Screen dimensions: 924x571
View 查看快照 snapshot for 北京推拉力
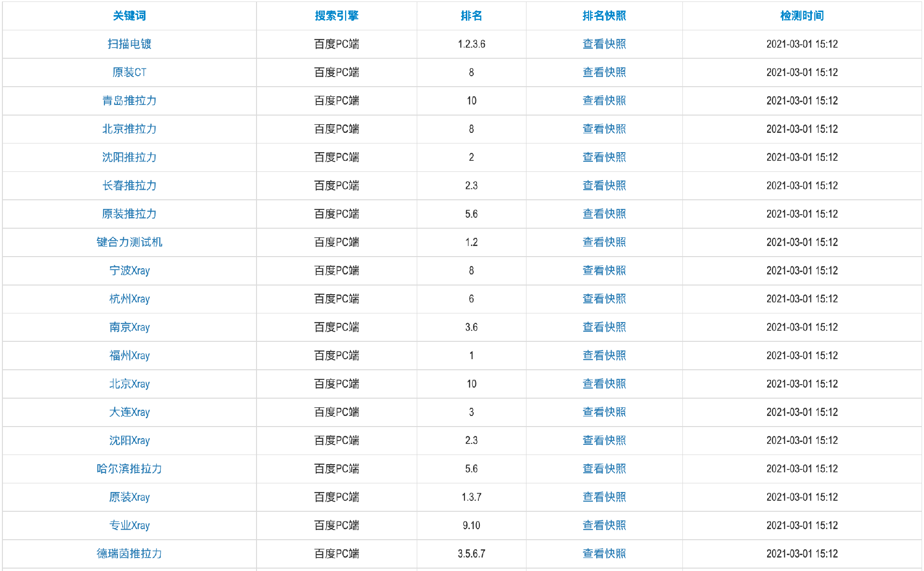604,129
